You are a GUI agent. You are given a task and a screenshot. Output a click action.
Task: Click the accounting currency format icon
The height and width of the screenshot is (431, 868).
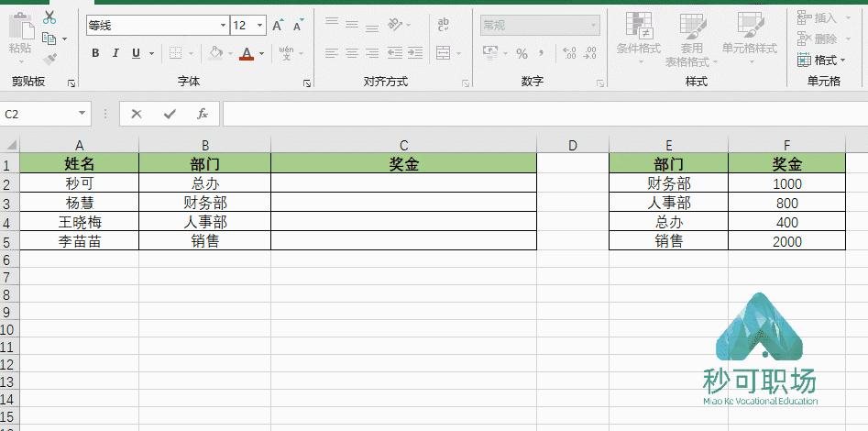tap(490, 53)
